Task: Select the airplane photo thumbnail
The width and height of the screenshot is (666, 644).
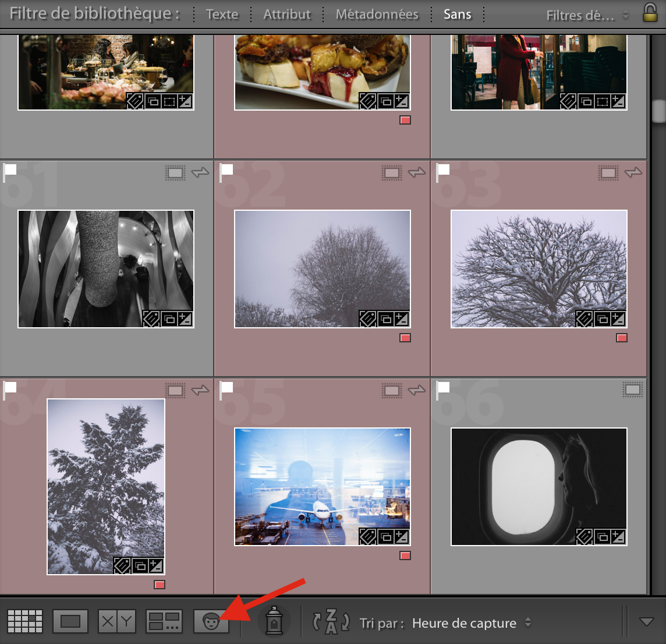Action: pyautogui.click(x=322, y=486)
